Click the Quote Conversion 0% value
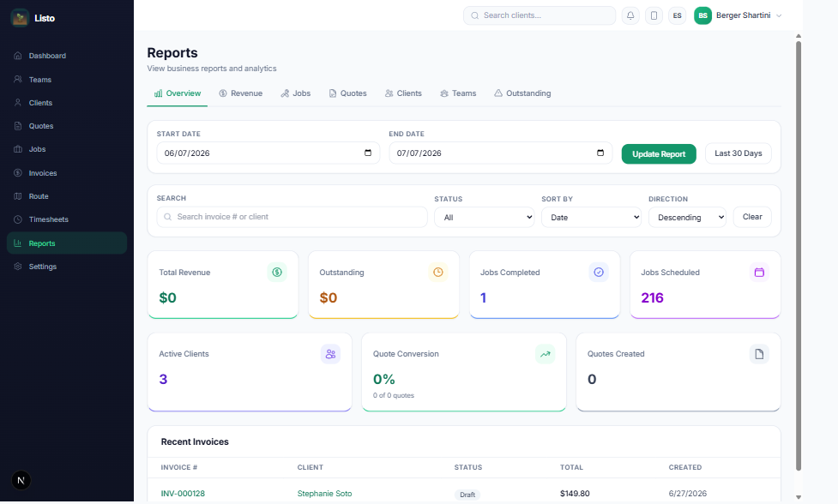Viewport: 838px width, 504px height. [x=383, y=379]
